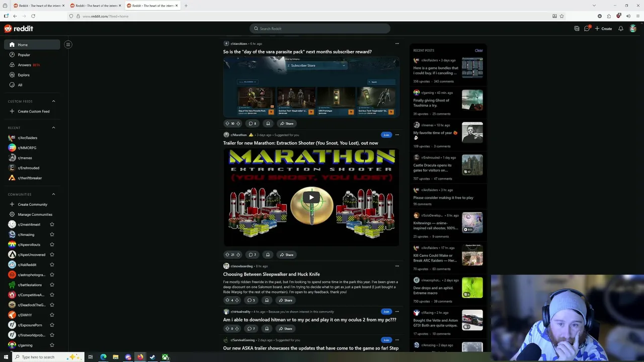The image size is (644, 362).
Task: Reload the page in the browser toolbar
Action: 34,16
